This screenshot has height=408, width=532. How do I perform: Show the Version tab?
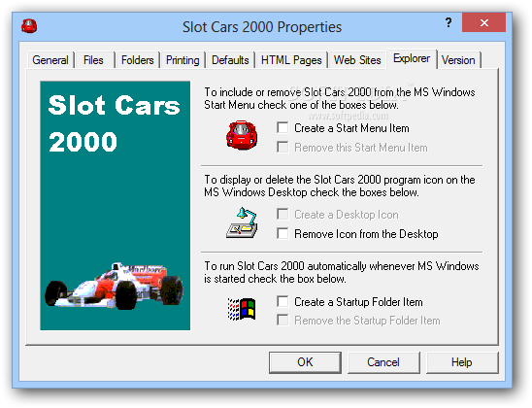point(458,60)
